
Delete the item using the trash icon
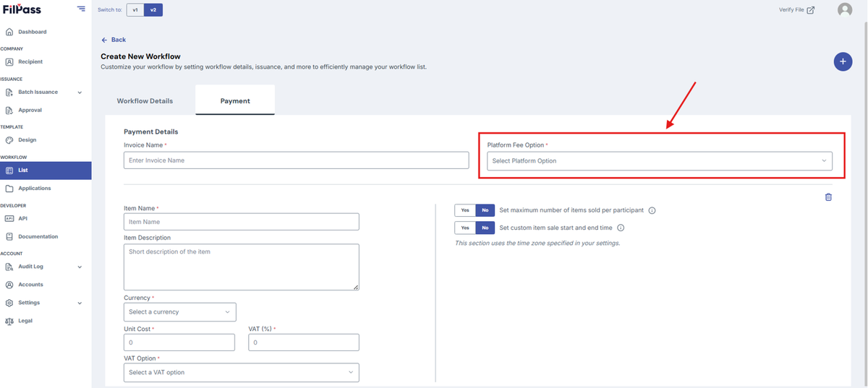[828, 197]
